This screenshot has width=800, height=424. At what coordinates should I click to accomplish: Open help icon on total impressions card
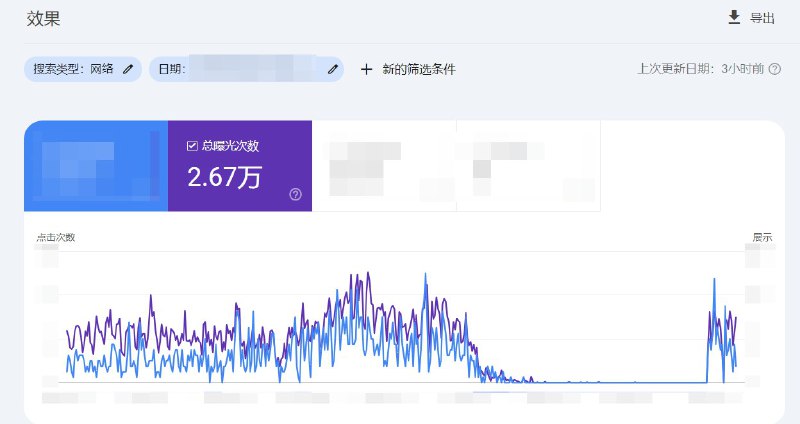(x=295, y=194)
